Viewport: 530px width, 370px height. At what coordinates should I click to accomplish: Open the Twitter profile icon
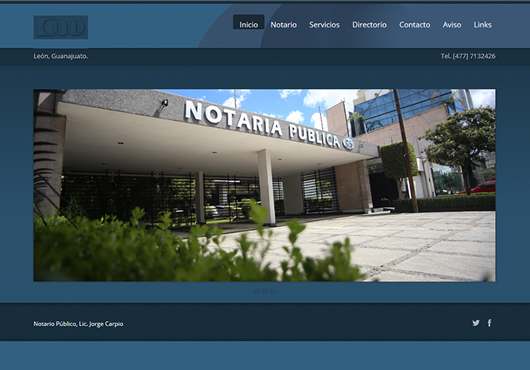coord(476,323)
